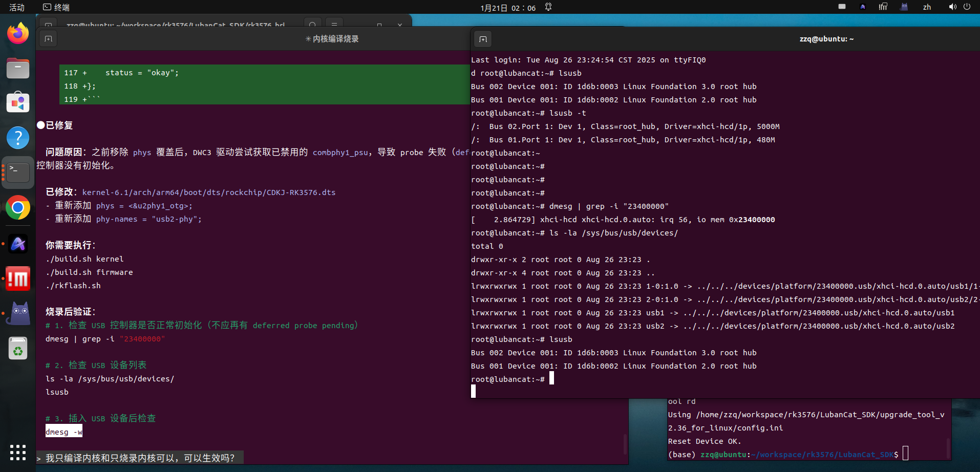Click the 'Last login' line
Viewport: 980px width, 472px height.
(588, 60)
